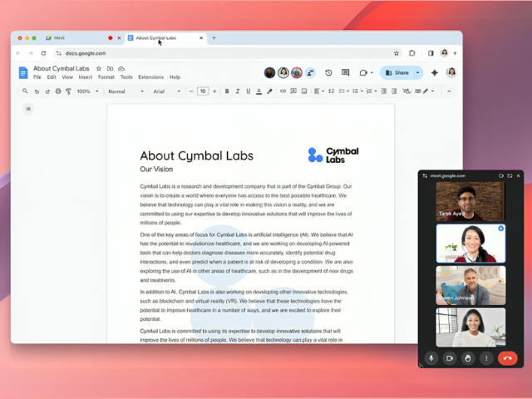Open the 100% zoom dropdown
The image size is (532, 399).
click(x=87, y=91)
